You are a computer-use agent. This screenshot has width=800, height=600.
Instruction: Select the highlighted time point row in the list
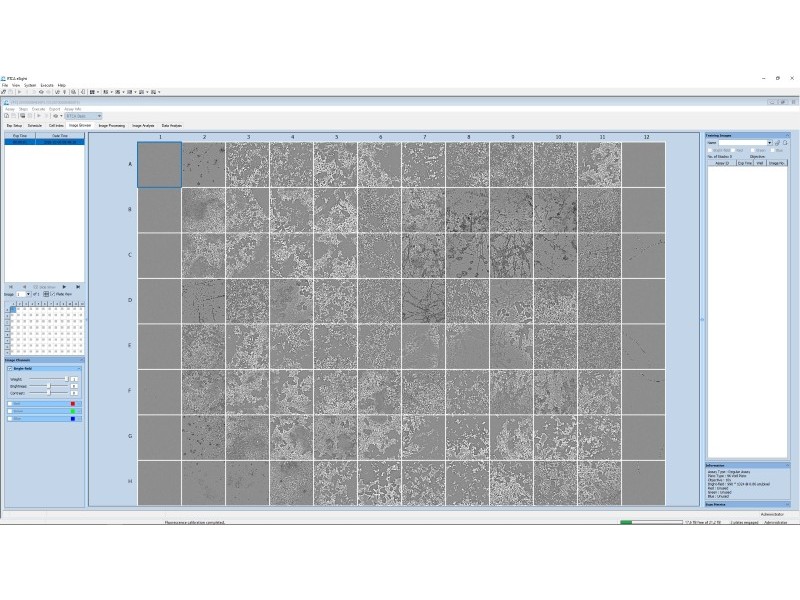coord(44,142)
